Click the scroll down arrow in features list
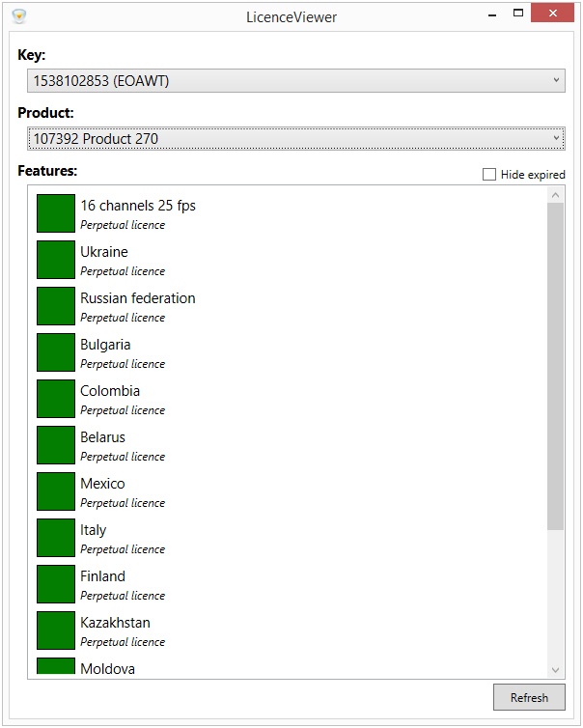The height and width of the screenshot is (728, 583). 555,669
